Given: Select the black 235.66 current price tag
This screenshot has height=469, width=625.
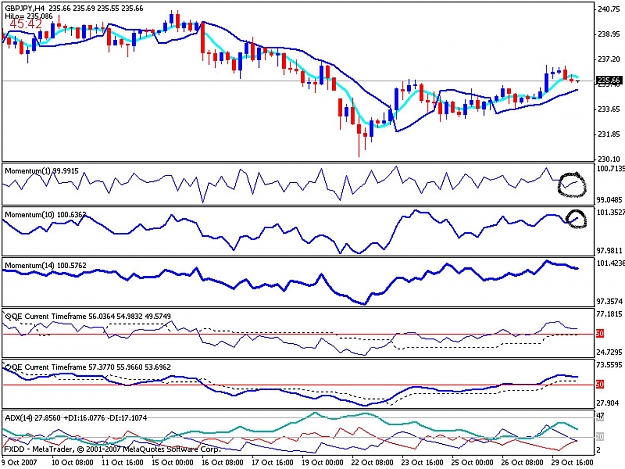Looking at the screenshot, I should tap(609, 80).
